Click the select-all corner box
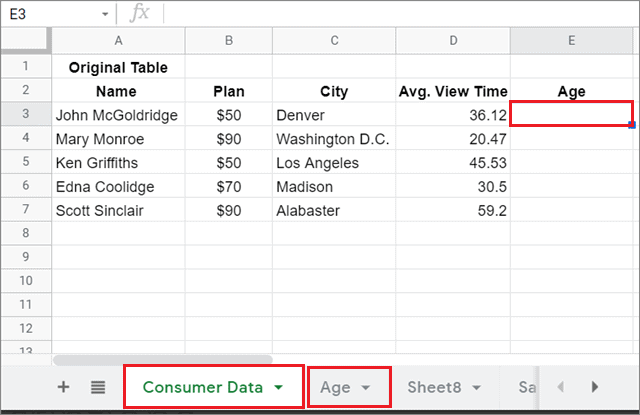This screenshot has width=640, height=415. point(26,40)
